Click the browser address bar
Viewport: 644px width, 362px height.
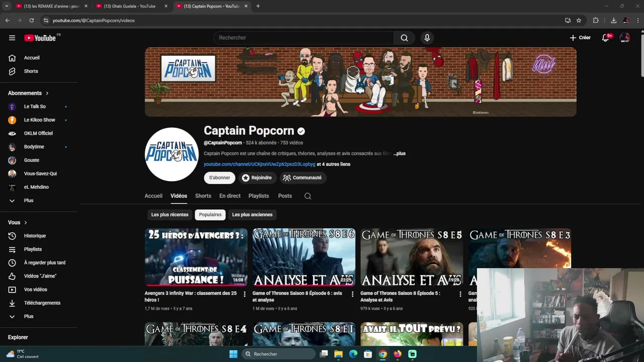(302, 21)
